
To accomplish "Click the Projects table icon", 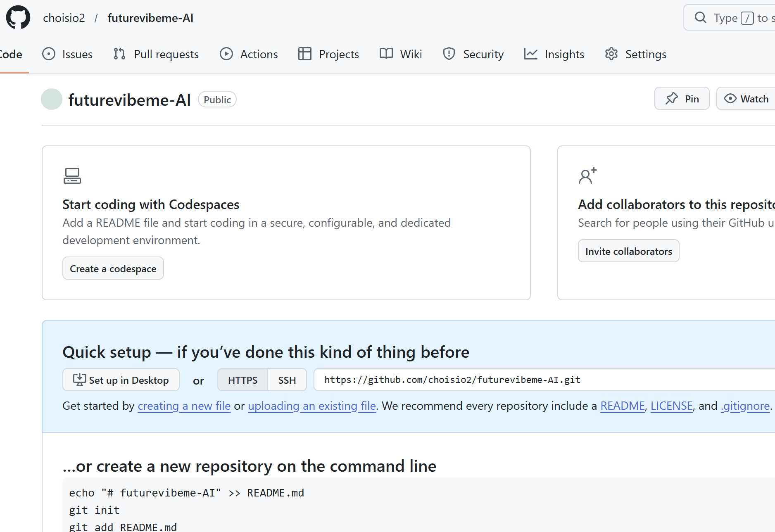I will pos(304,54).
